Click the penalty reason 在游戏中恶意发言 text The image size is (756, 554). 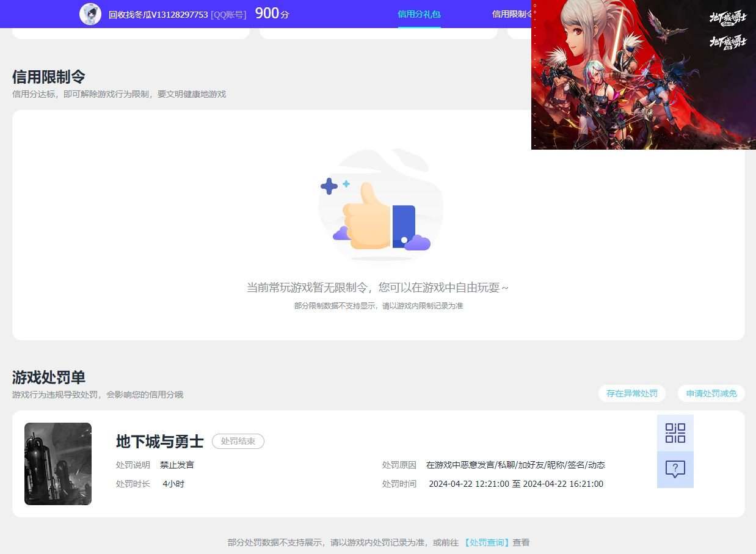pyautogui.click(x=515, y=465)
